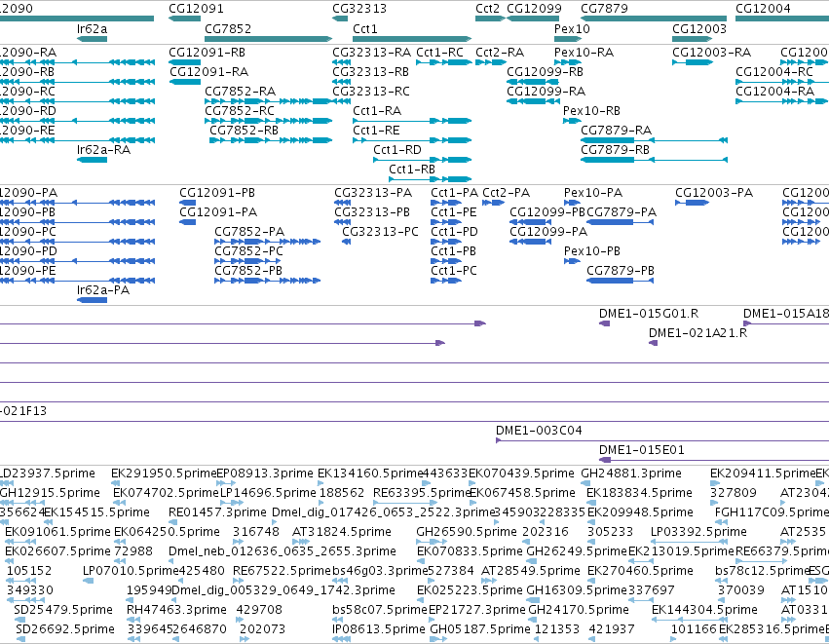Select protein Cct1-PE

tap(446, 222)
